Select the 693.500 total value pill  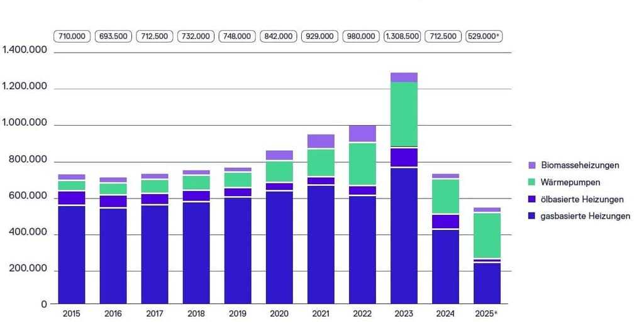point(113,36)
